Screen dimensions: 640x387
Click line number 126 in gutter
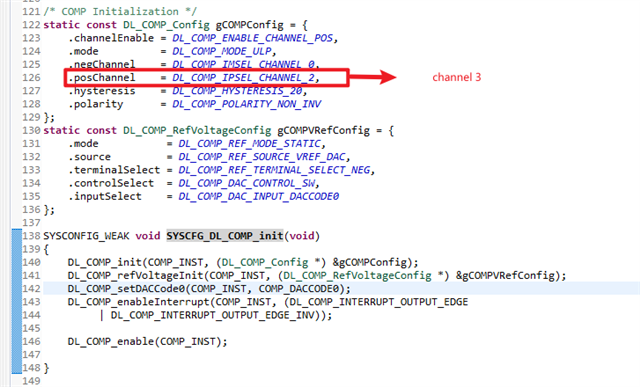[31, 78]
